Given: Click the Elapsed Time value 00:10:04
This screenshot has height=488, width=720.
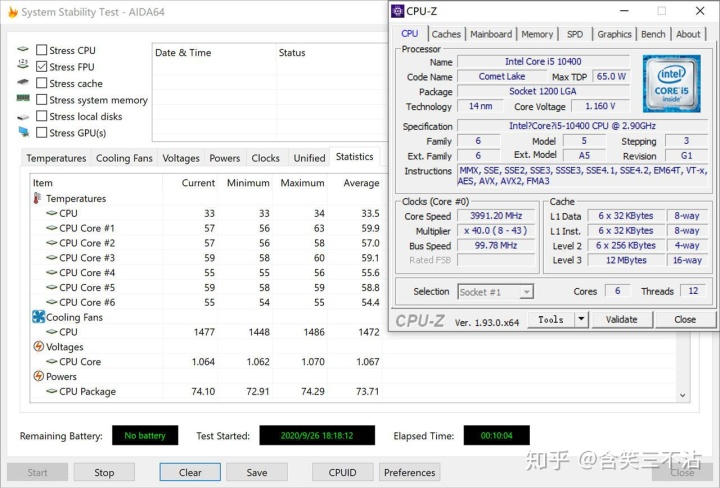Looking at the screenshot, I should pos(496,435).
